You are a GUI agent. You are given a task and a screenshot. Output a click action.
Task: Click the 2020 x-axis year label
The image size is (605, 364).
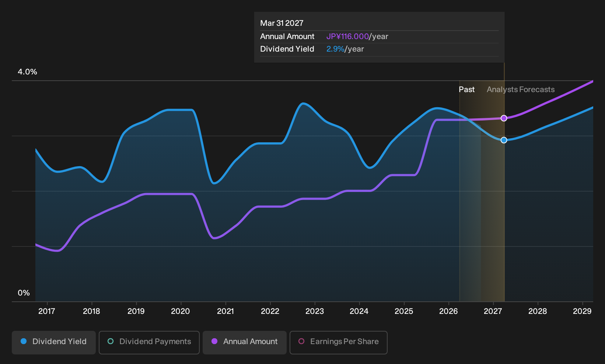coord(181,311)
